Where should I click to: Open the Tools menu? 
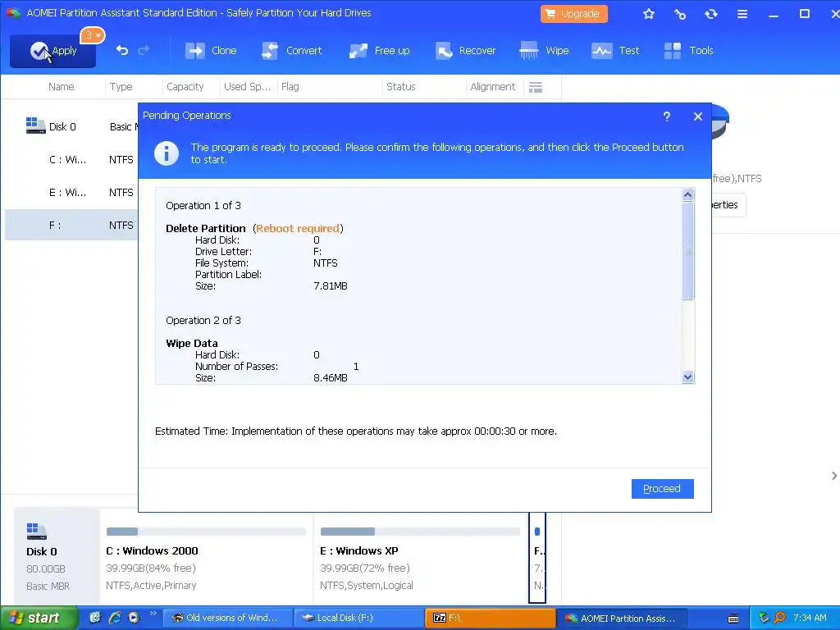tap(688, 50)
